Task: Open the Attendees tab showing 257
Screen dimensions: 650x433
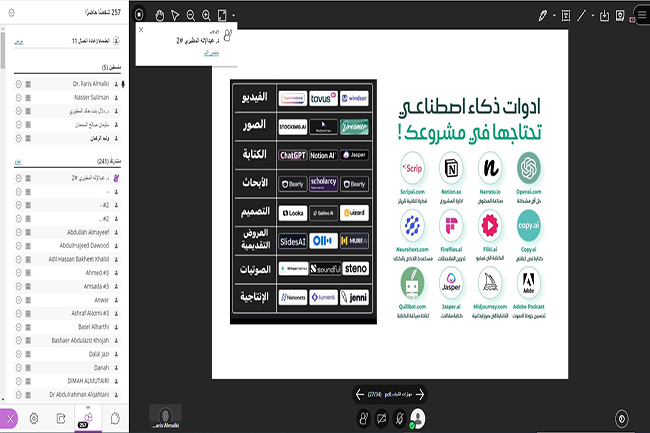Action: (x=88, y=418)
